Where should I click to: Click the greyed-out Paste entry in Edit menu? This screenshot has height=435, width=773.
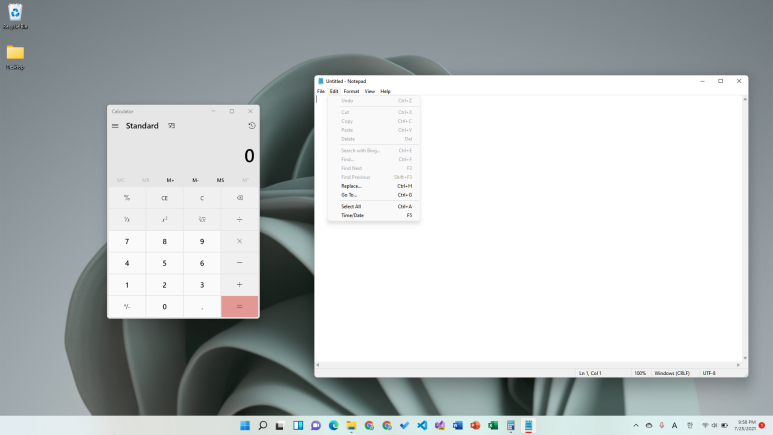coord(374,130)
